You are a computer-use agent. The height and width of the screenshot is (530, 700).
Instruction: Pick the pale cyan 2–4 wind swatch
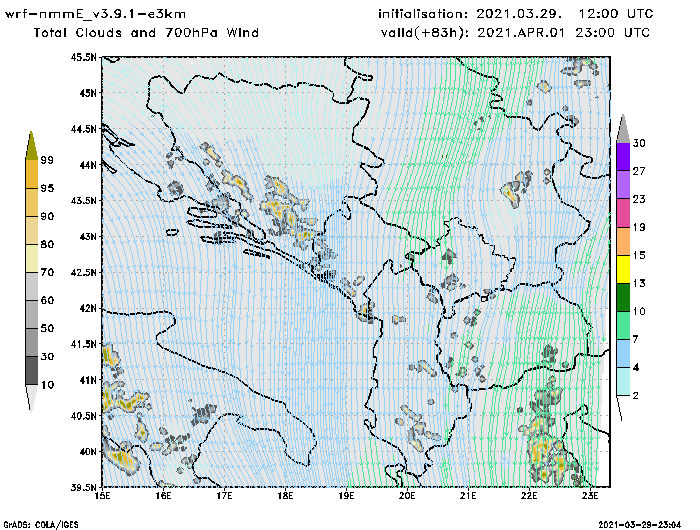pyautogui.click(x=623, y=382)
